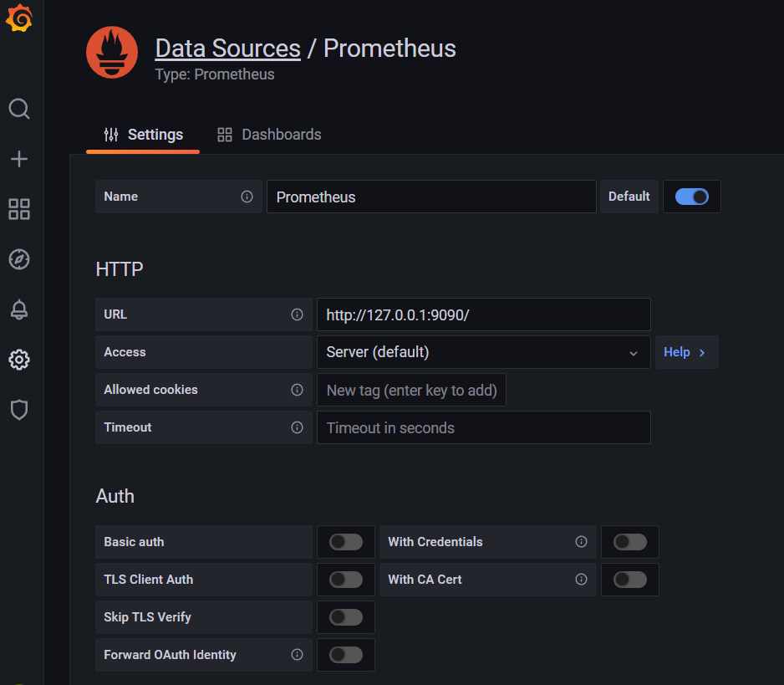Toggle the Default data source switch
Image resolution: width=784 pixels, height=685 pixels.
point(691,197)
